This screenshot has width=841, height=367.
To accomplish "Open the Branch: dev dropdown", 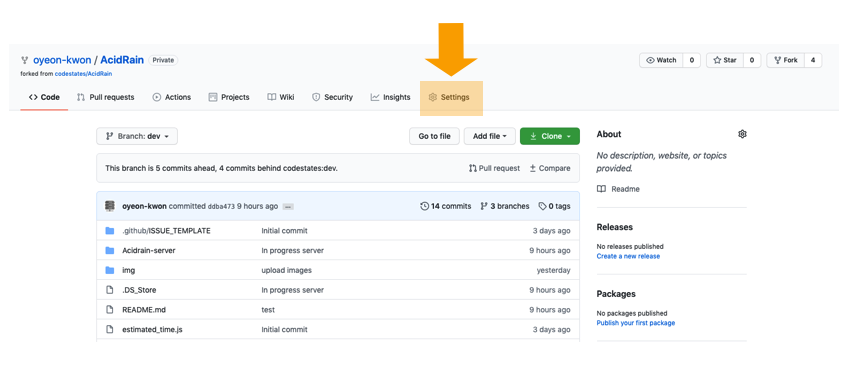I will (137, 136).
